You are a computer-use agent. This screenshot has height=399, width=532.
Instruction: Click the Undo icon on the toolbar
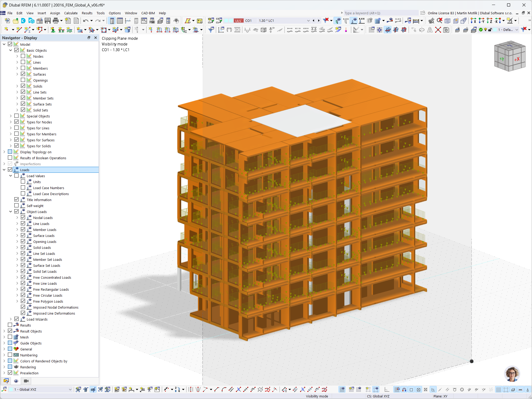coord(86,21)
